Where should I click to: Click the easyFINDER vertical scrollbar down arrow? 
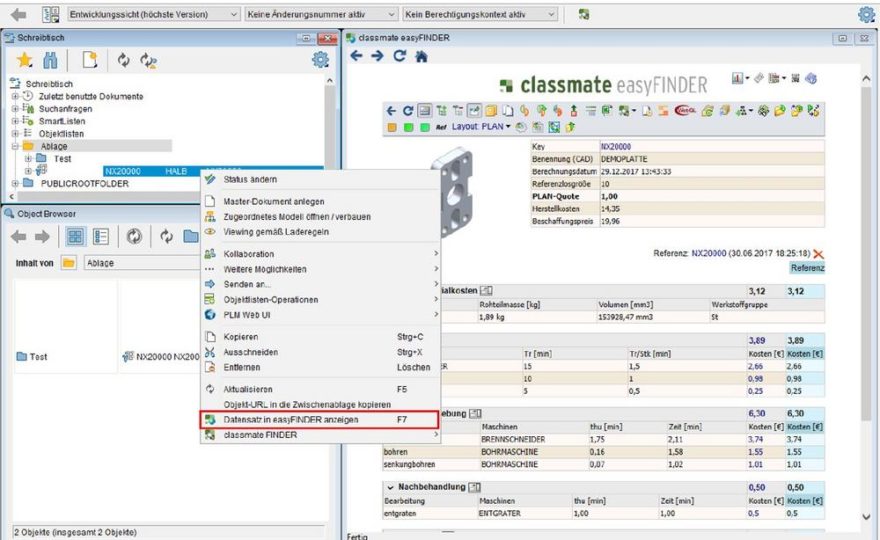pos(865,516)
